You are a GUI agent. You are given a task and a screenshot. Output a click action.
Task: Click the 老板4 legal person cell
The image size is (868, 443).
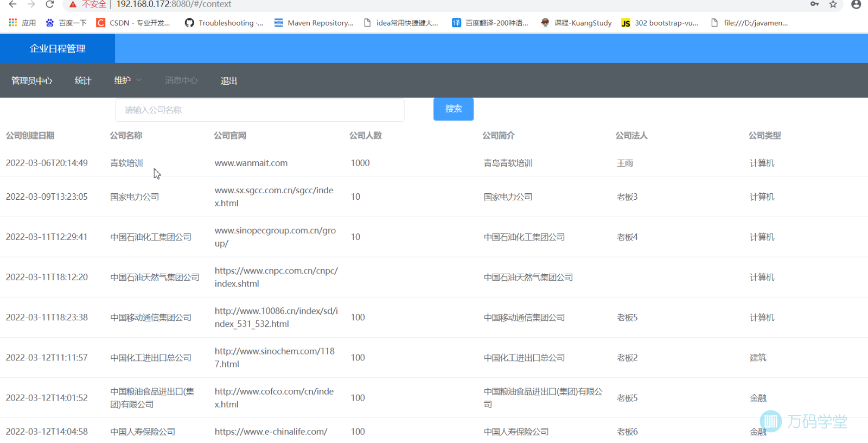click(627, 237)
